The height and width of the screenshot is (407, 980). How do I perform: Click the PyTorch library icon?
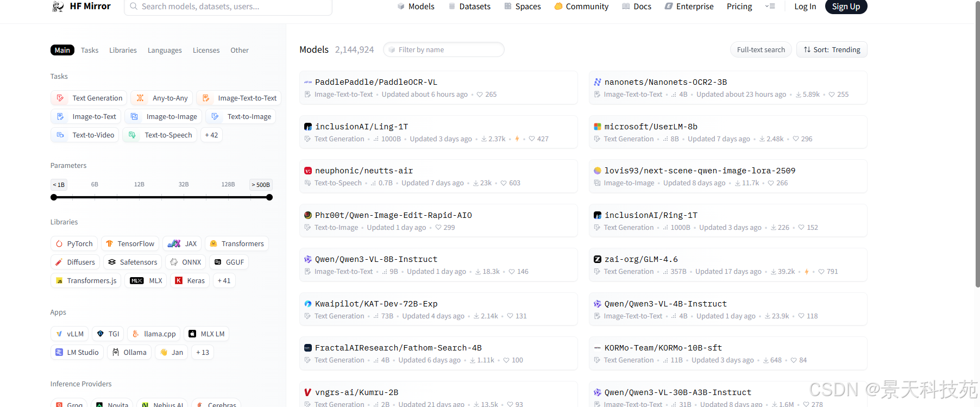(59, 244)
